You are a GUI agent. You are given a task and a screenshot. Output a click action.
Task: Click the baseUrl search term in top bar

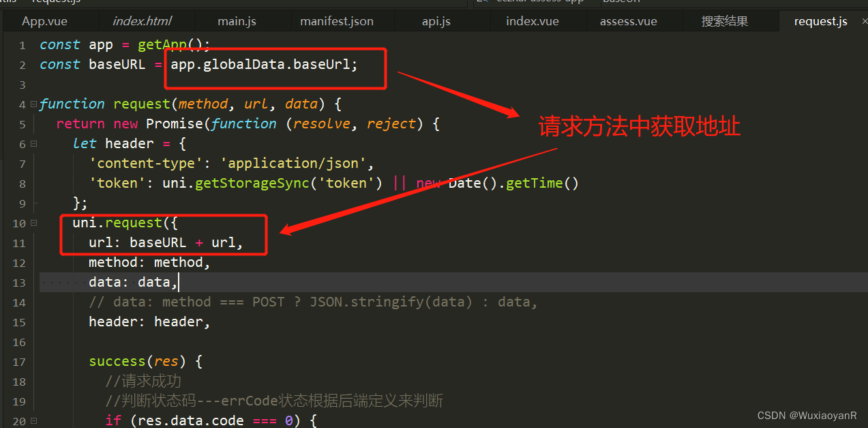621,2
